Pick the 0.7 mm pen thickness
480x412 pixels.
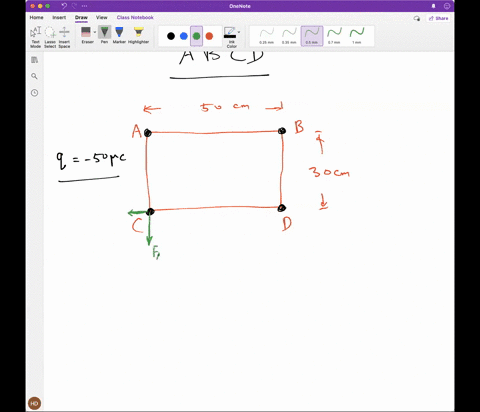[x=334, y=36]
